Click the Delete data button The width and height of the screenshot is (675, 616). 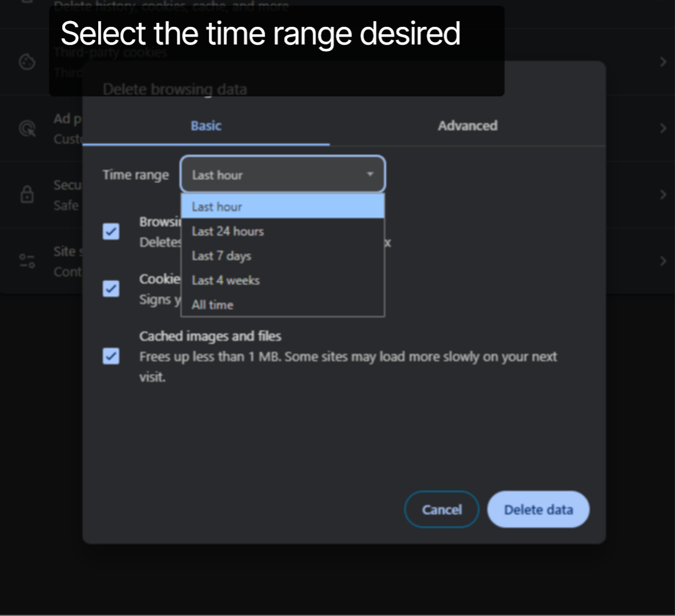tap(537, 509)
